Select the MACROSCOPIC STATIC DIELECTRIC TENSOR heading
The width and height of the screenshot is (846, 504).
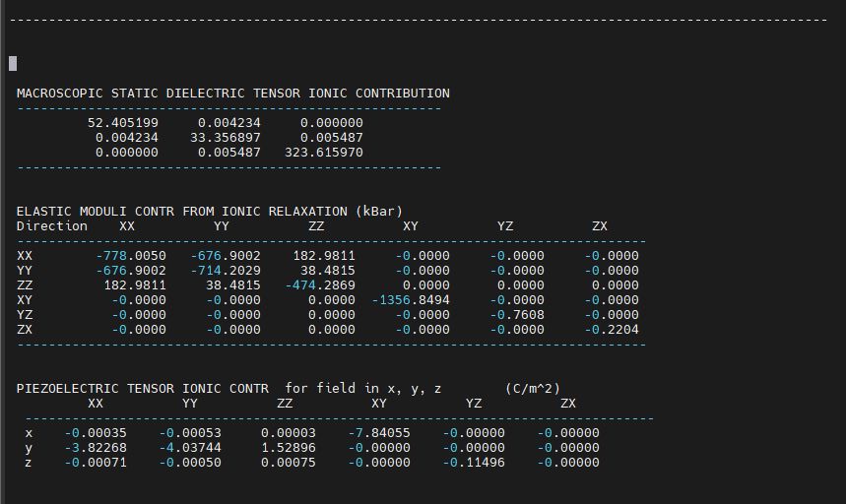click(233, 94)
